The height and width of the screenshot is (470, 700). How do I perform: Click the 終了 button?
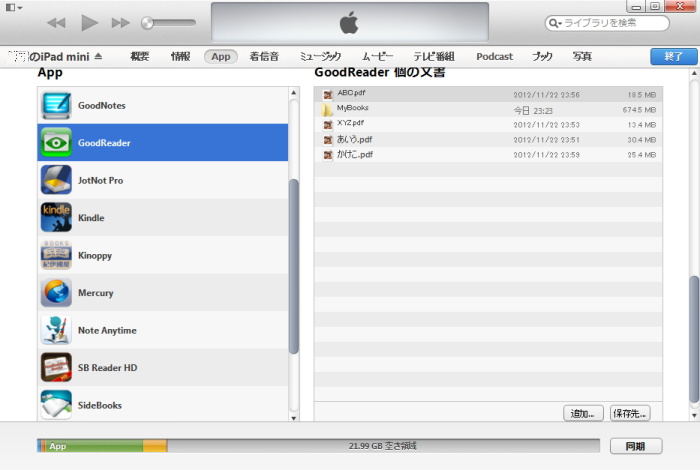674,57
